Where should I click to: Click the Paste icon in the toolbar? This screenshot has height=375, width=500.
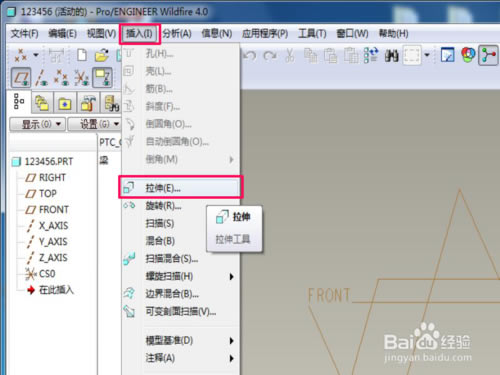(x=330, y=55)
